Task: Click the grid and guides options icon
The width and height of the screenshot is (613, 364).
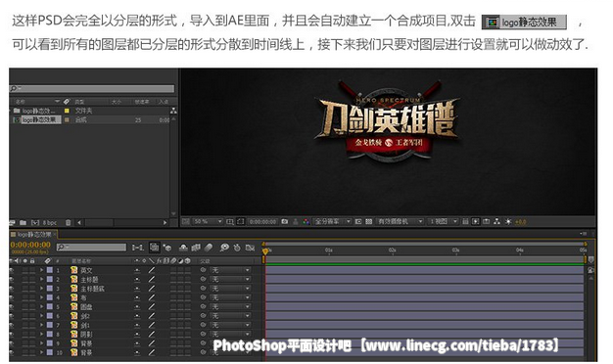Action: pyautogui.click(x=230, y=221)
